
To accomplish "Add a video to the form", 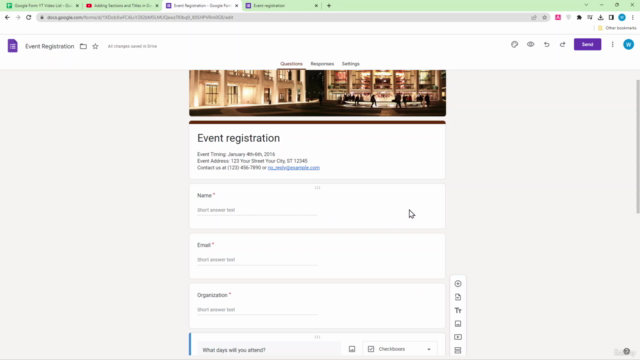I will tap(458, 337).
